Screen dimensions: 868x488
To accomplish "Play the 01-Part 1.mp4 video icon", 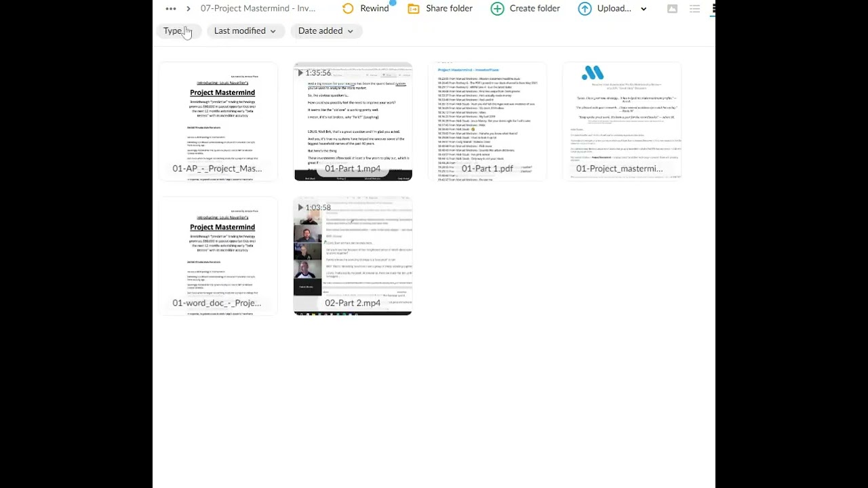I will (300, 73).
